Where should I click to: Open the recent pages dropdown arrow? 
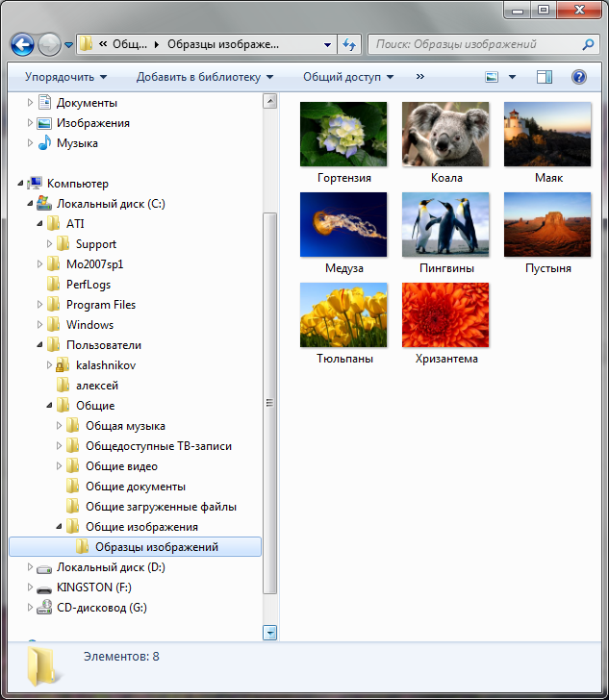(68, 44)
